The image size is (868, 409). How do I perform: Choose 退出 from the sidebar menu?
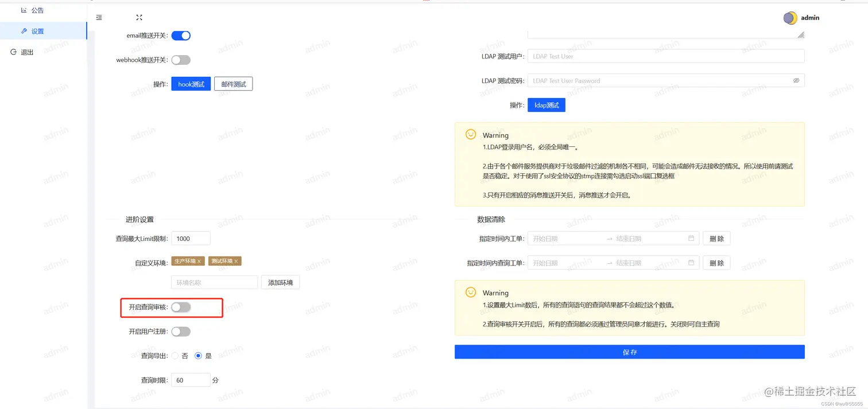point(26,52)
